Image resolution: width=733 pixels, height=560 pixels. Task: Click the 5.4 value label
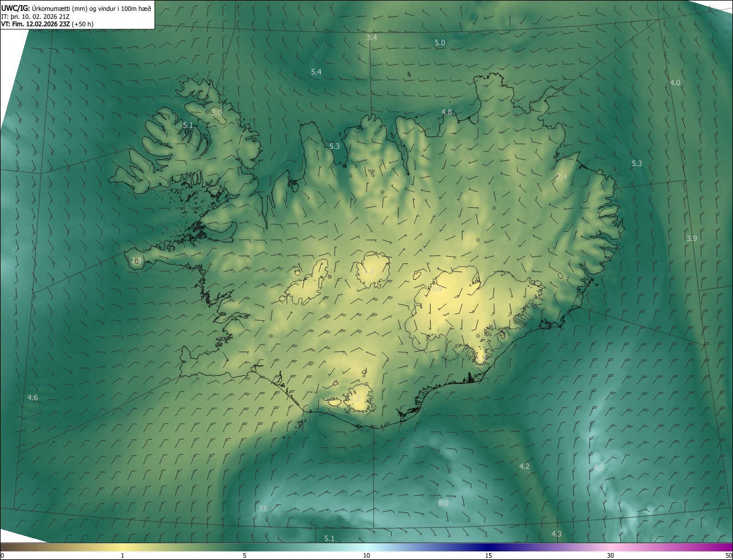[x=316, y=72]
